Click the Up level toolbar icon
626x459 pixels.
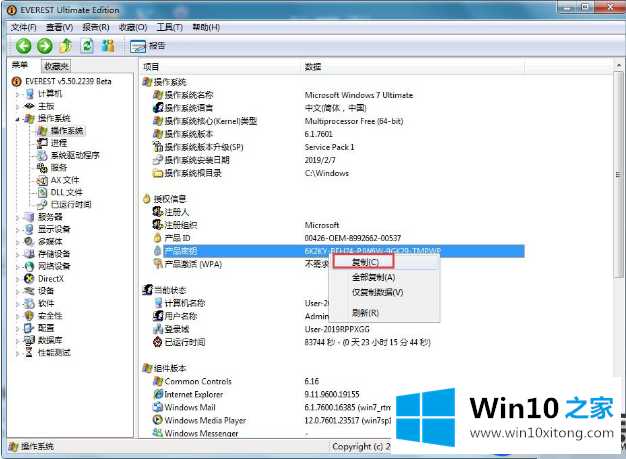pos(66,46)
